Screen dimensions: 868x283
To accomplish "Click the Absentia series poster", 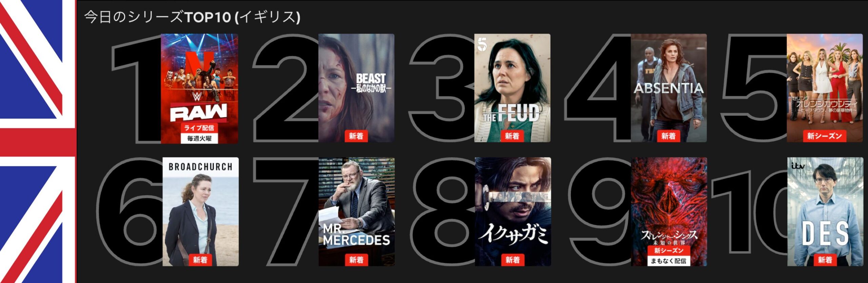I will tap(669, 88).
